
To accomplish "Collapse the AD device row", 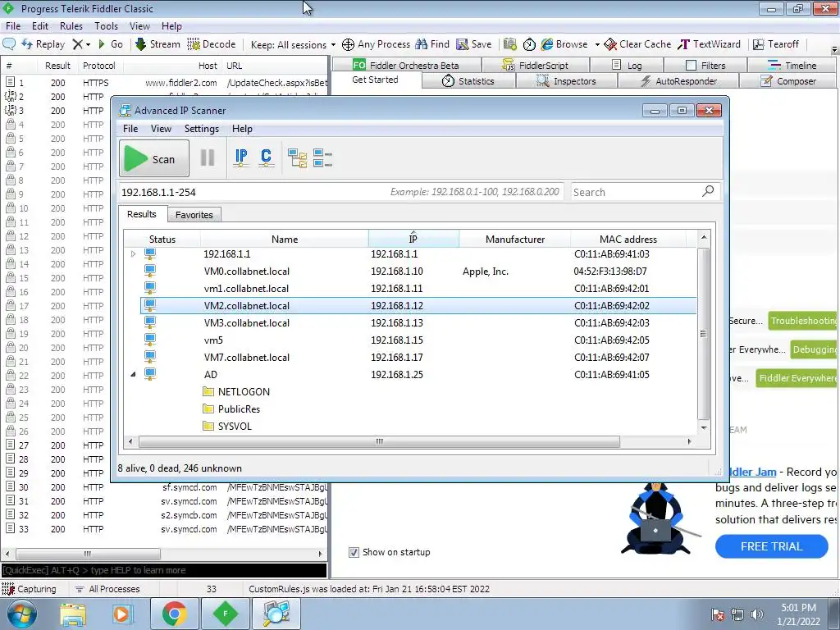I will (134, 374).
